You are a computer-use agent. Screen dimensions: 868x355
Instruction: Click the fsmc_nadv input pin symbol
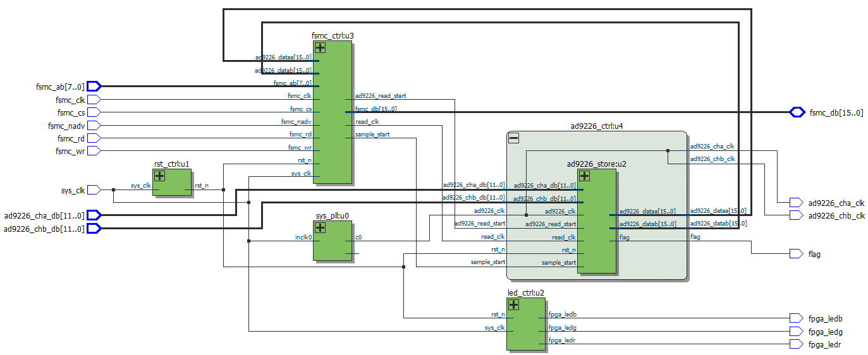coord(94,126)
